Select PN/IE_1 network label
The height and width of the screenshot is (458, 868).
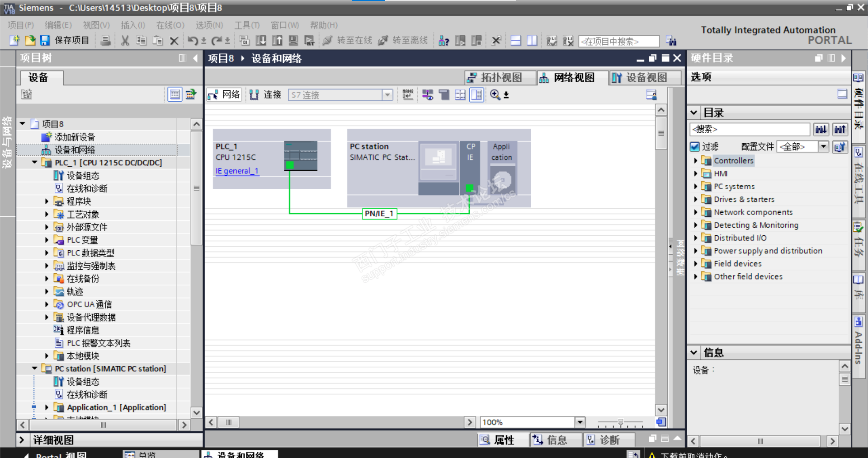pos(379,214)
